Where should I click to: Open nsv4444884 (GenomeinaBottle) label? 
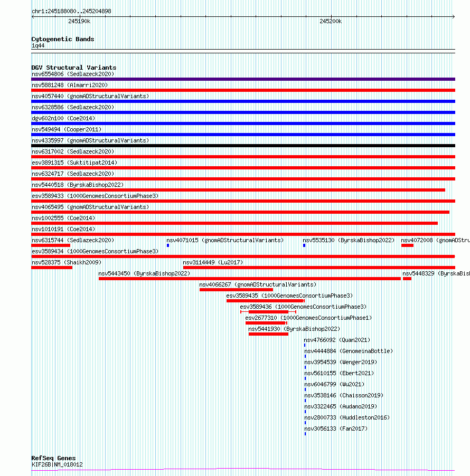coord(349,351)
